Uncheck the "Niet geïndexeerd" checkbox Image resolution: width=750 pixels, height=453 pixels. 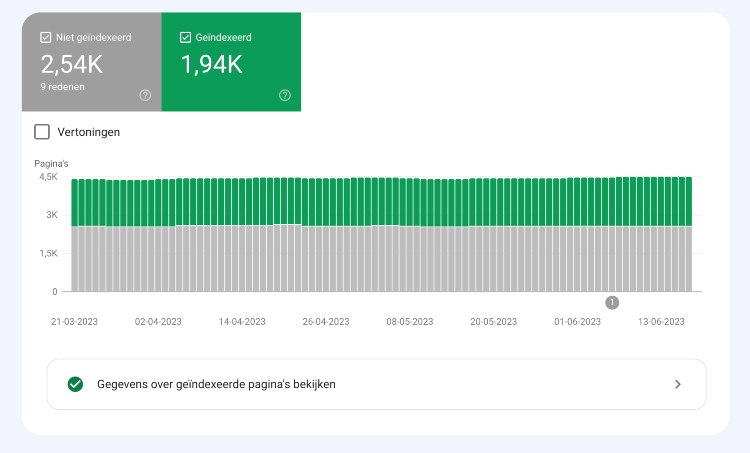pyautogui.click(x=46, y=38)
